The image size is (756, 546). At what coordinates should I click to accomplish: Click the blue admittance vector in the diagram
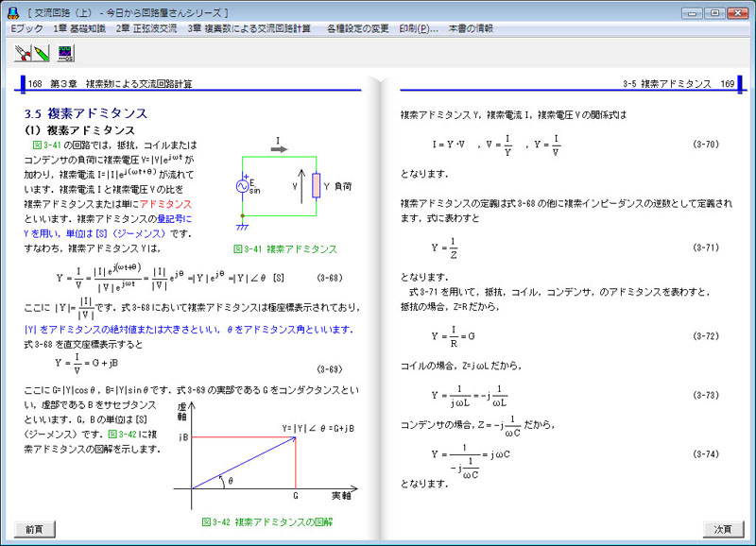(244, 463)
